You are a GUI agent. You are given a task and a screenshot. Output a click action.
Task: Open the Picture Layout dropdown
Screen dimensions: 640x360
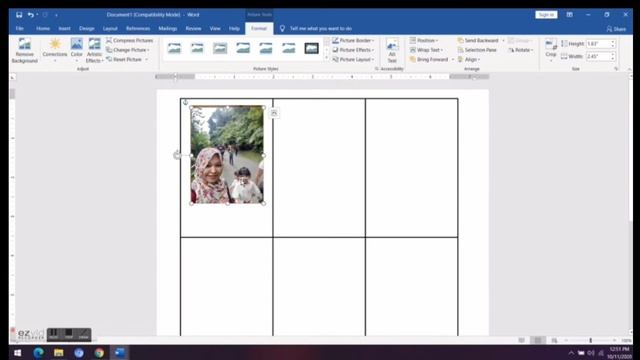353,59
